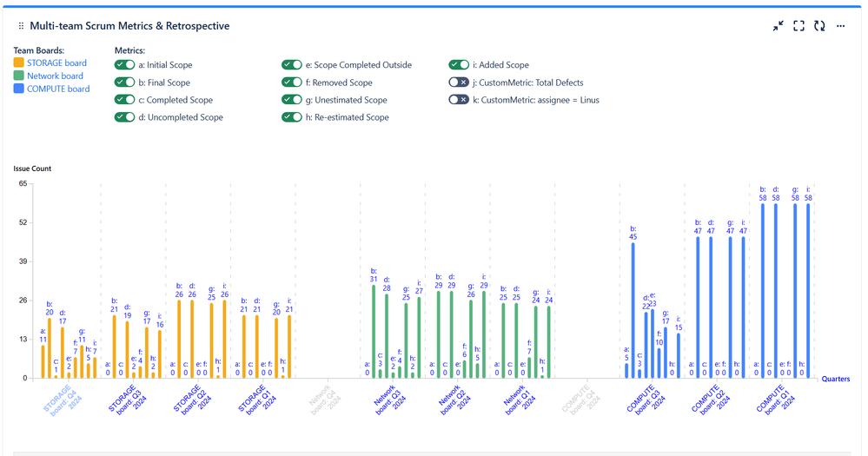Turn off the Removed Scope metric

292,83
